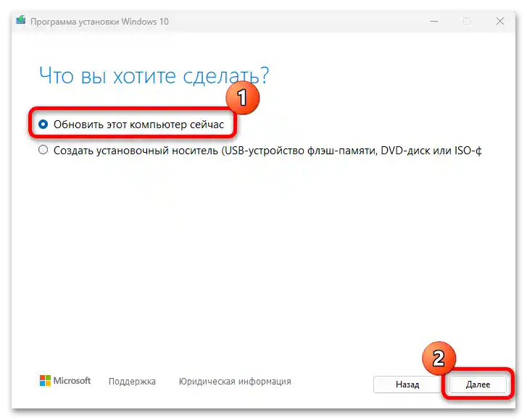Open the Юридическая информация link
This screenshot has width=527, height=420.
tap(235, 382)
